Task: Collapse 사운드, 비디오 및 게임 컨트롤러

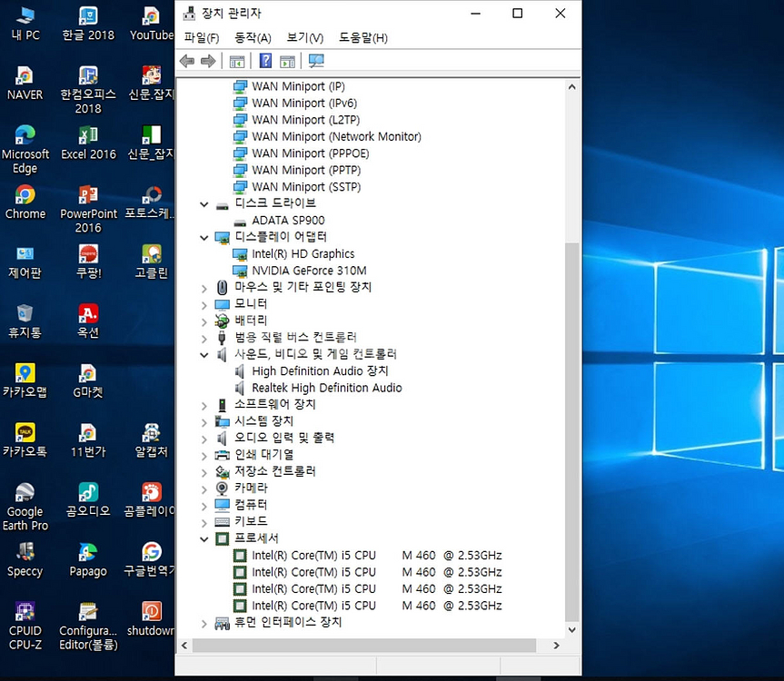Action: [204, 355]
